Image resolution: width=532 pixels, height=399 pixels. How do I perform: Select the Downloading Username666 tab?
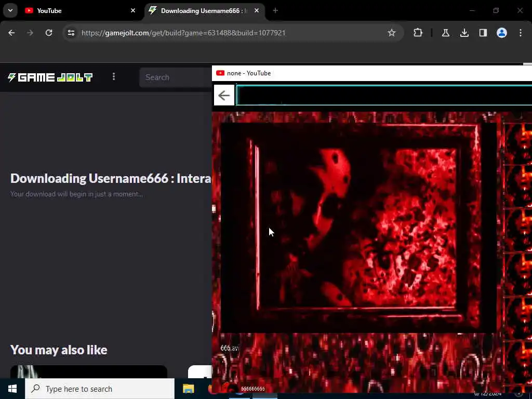(205, 10)
